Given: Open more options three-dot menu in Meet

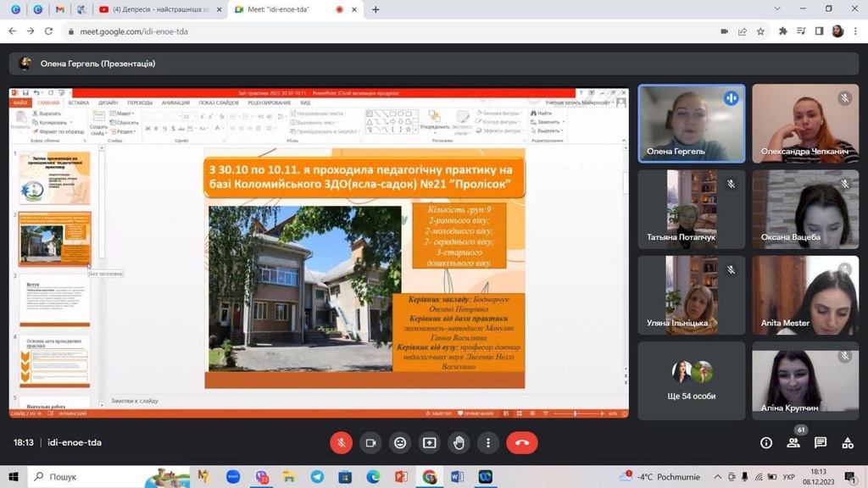Looking at the screenshot, I should tap(488, 442).
